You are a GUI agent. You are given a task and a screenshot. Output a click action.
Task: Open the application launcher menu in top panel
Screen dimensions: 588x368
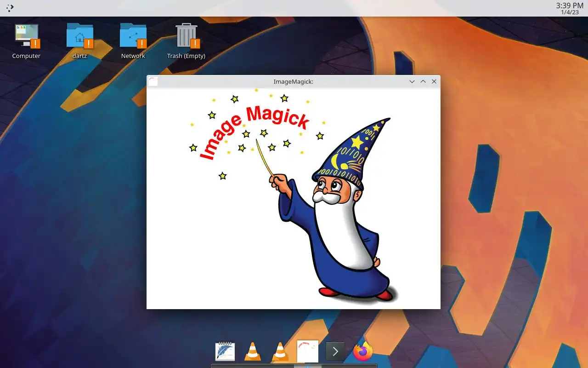click(x=10, y=7)
